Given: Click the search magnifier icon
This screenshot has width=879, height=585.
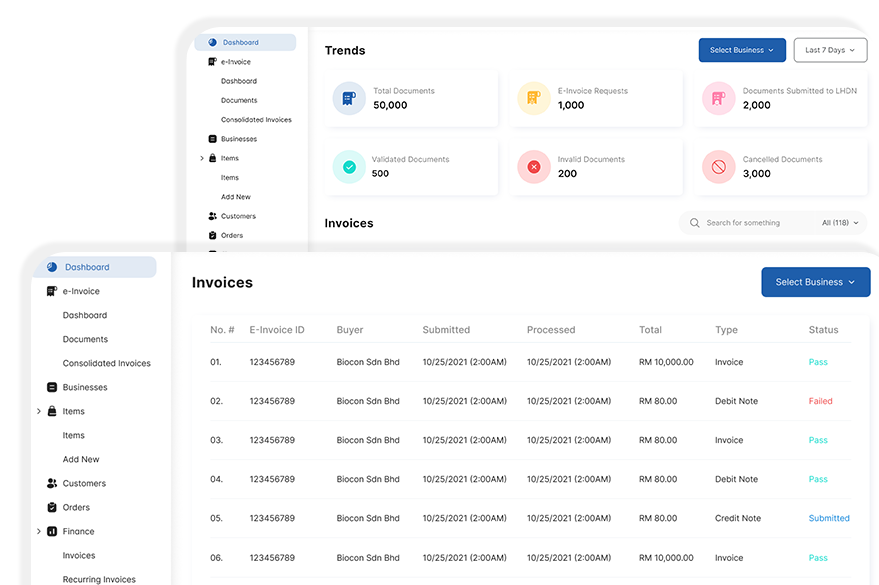Looking at the screenshot, I should point(694,223).
